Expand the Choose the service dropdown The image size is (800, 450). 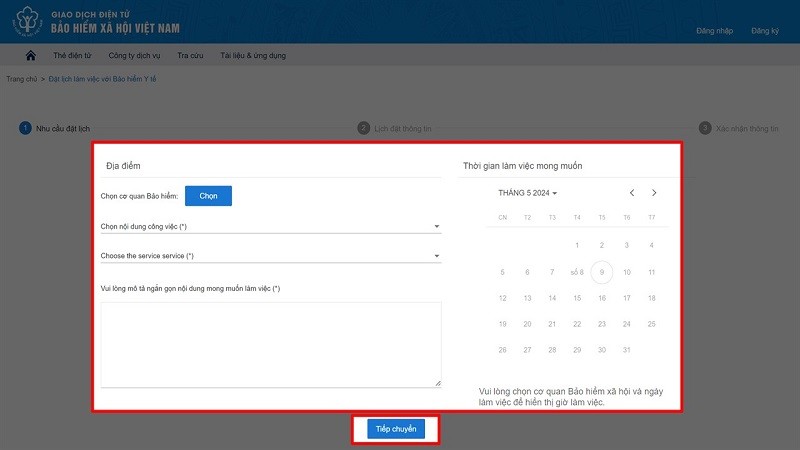[270, 256]
